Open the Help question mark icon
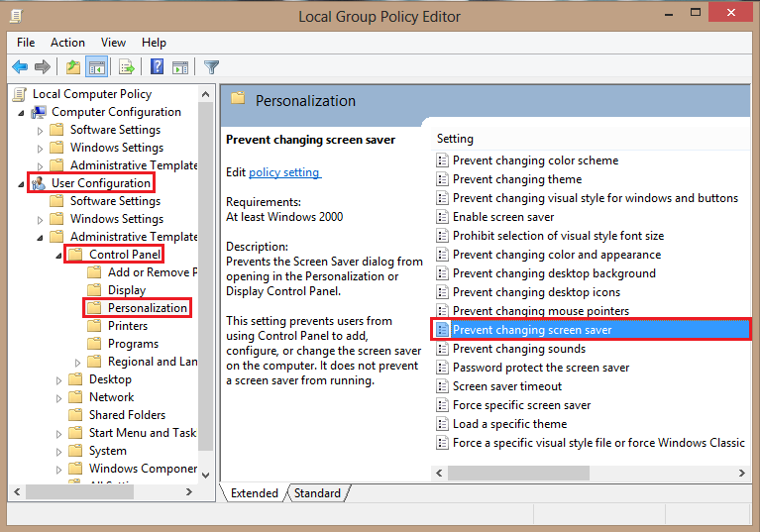 pyautogui.click(x=157, y=66)
